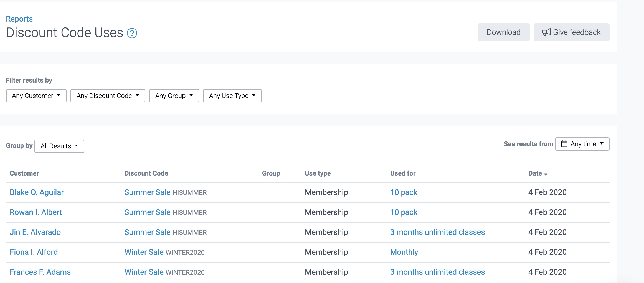The height and width of the screenshot is (283, 644).
Task: View Jin E. Alvarado's customer page
Action: 35,232
